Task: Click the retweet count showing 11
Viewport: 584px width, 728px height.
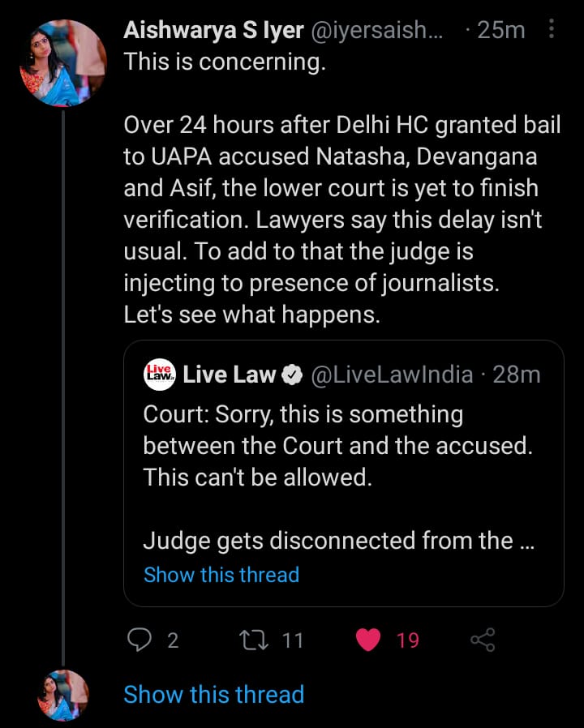Action: pos(292,640)
